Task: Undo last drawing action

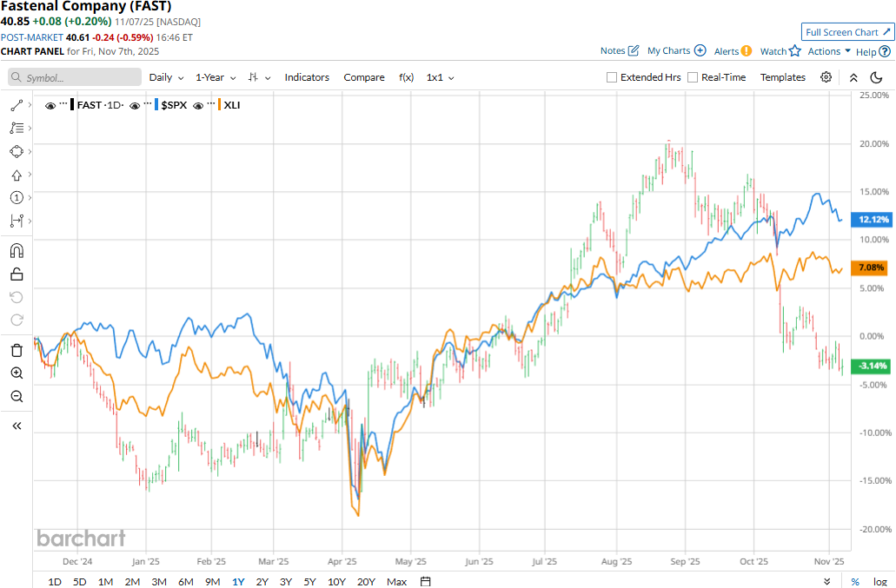Action: 17,297
